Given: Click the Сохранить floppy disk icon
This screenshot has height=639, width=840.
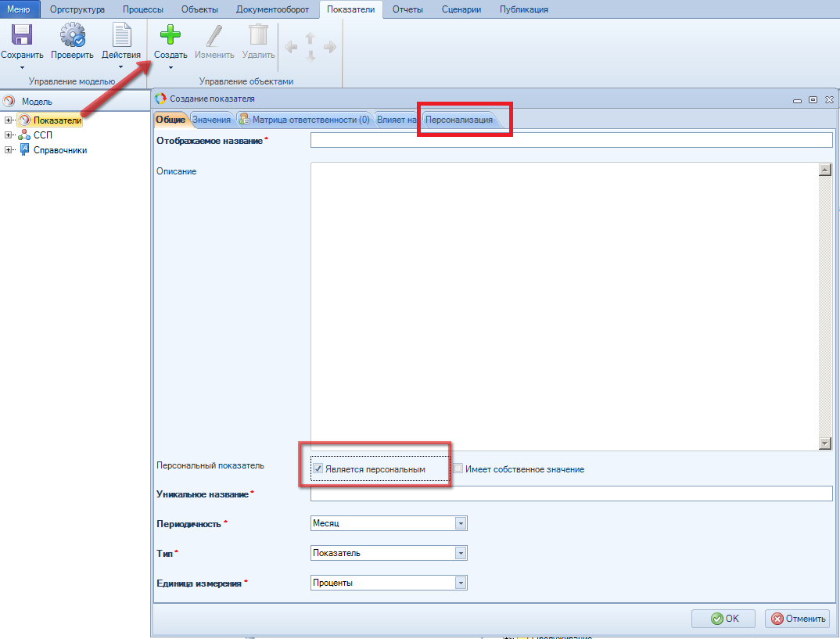Looking at the screenshot, I should [21, 36].
